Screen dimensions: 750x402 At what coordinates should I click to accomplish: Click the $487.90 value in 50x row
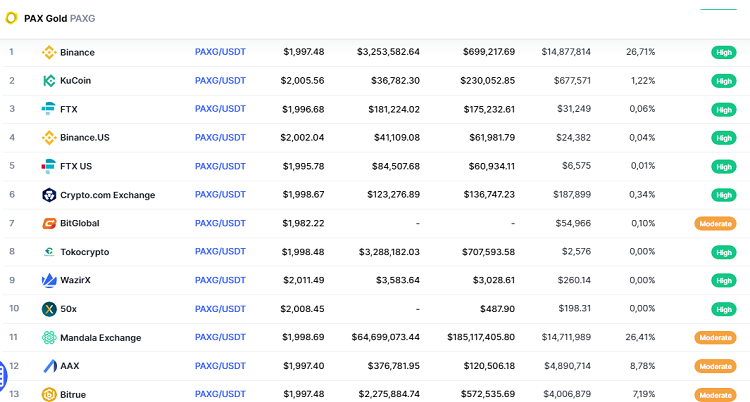click(x=497, y=309)
